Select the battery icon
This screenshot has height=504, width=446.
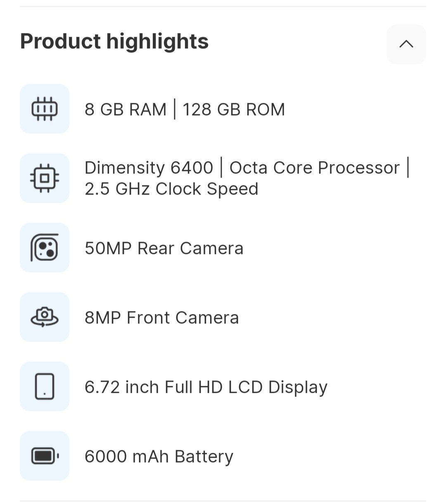45,456
